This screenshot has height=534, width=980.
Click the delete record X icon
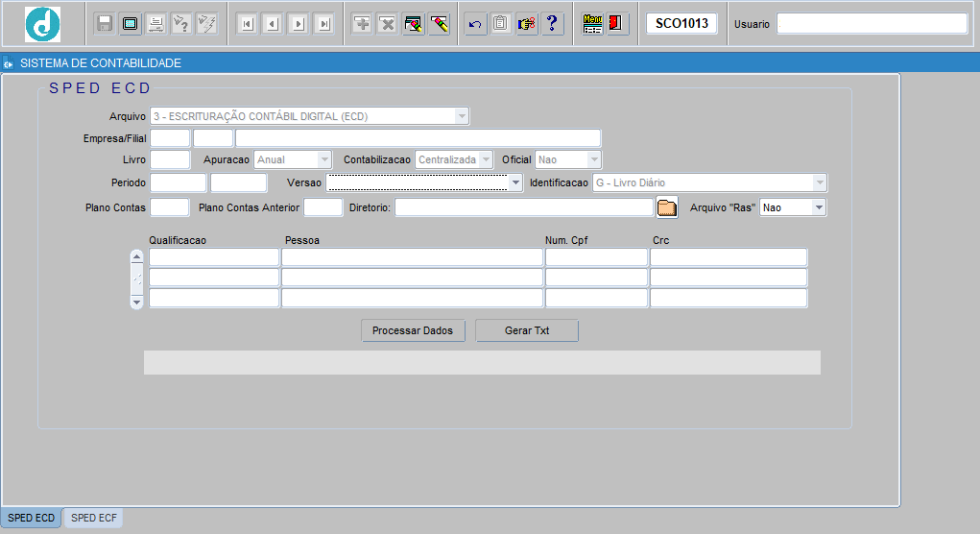click(387, 24)
